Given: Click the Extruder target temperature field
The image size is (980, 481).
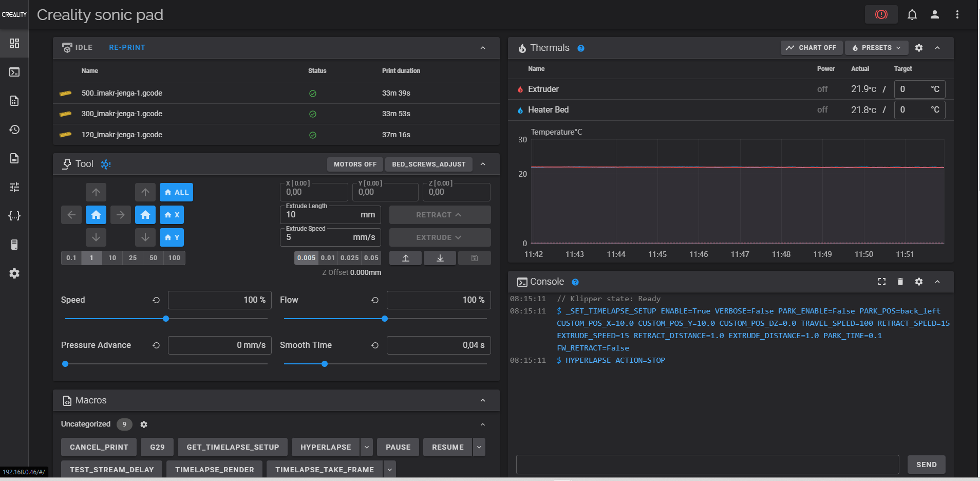Looking at the screenshot, I should click(x=913, y=89).
